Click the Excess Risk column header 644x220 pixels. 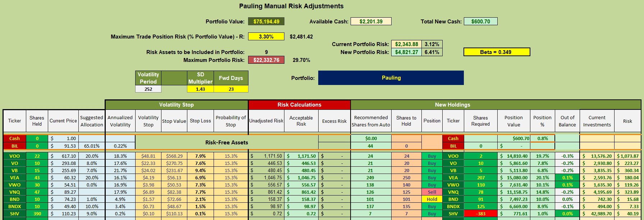pos(334,121)
